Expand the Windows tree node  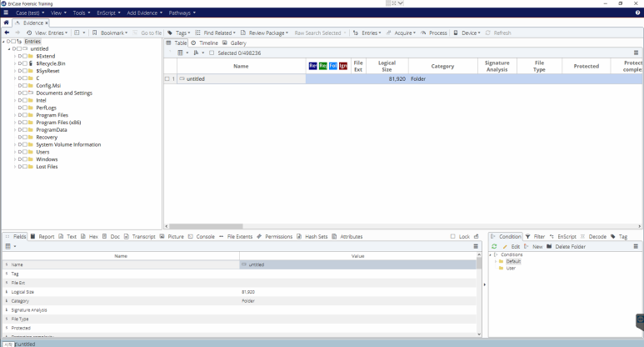click(x=15, y=159)
